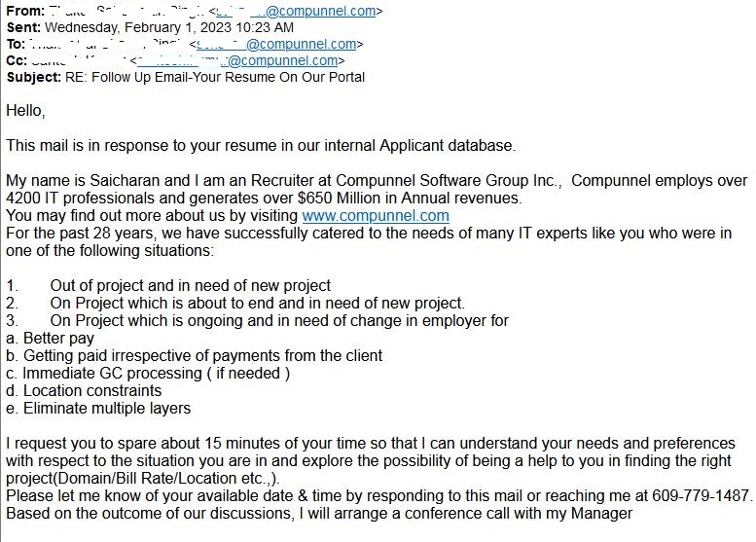Click the "e. Eliminate multiple layers" line
The image size is (756, 542).
point(98,409)
